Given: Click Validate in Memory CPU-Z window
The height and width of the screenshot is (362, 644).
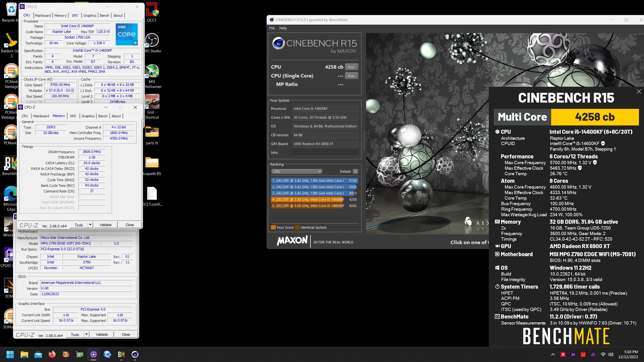Looking at the screenshot, I should (106, 225).
